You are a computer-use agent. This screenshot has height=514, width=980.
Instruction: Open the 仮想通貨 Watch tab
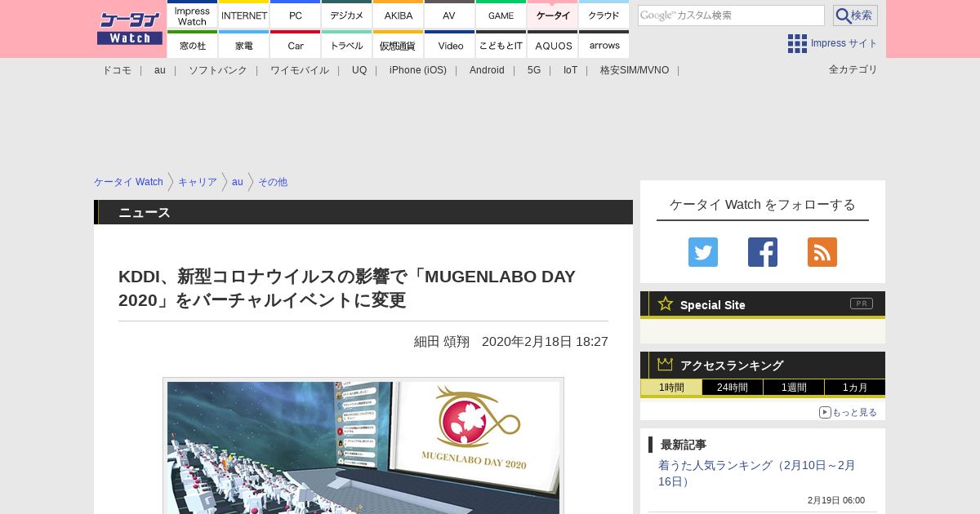pos(399,45)
